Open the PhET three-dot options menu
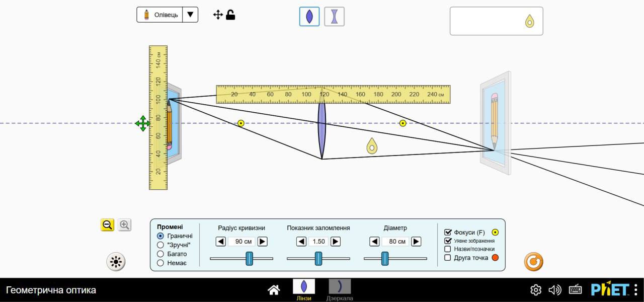644x302 pixels. tap(636, 290)
